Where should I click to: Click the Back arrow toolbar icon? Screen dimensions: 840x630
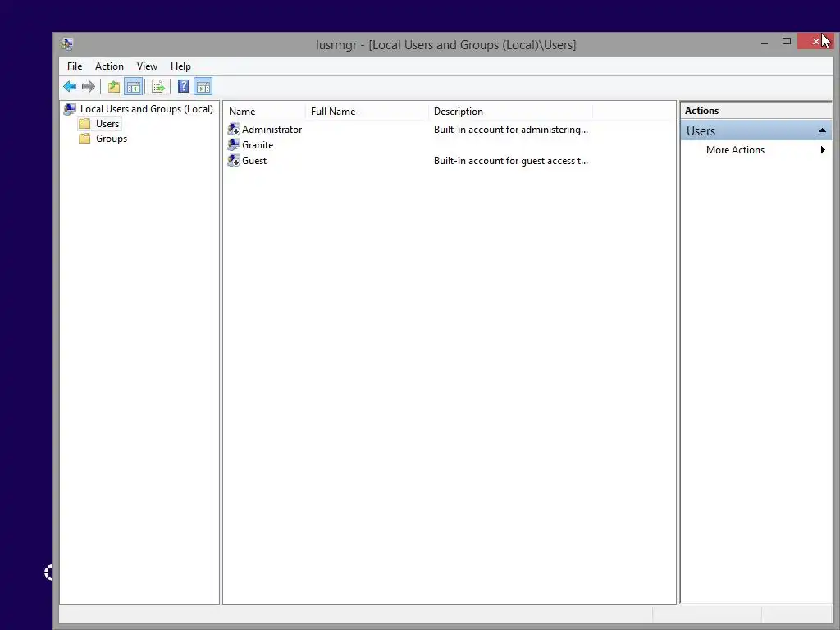[x=70, y=86]
